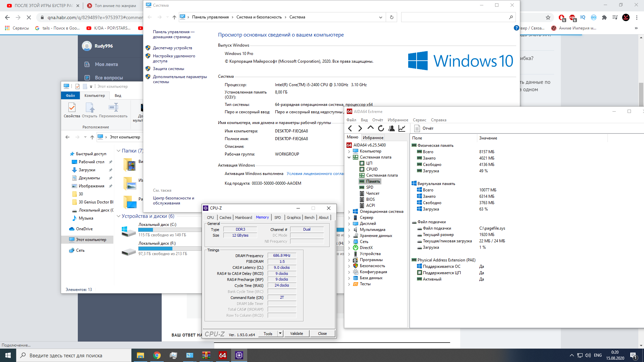Viewport: 644px width, 362px height.
Task: Switch to Bench tab in CPU-Z
Action: 309,218
